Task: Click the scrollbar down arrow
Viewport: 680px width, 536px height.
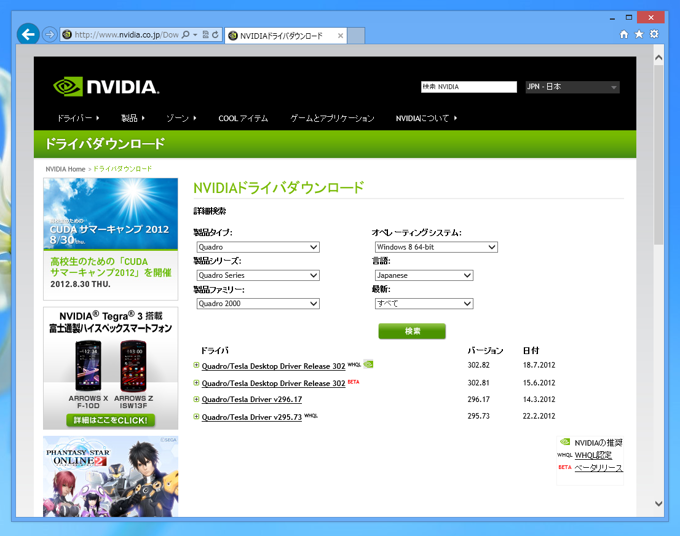Action: (x=658, y=503)
